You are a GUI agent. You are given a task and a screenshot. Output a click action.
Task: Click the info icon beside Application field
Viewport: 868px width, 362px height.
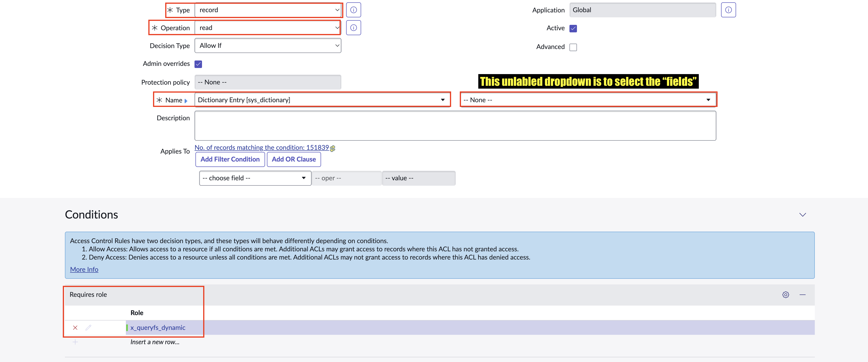(728, 10)
